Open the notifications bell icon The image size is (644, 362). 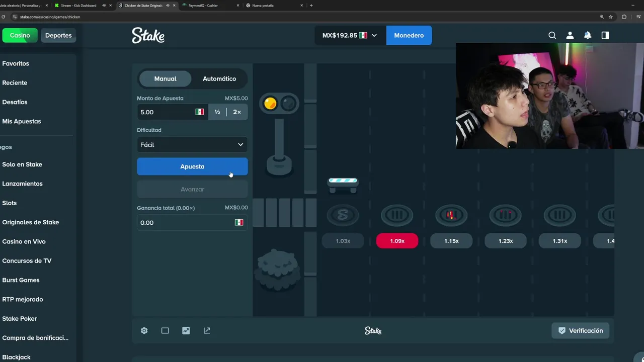click(588, 35)
